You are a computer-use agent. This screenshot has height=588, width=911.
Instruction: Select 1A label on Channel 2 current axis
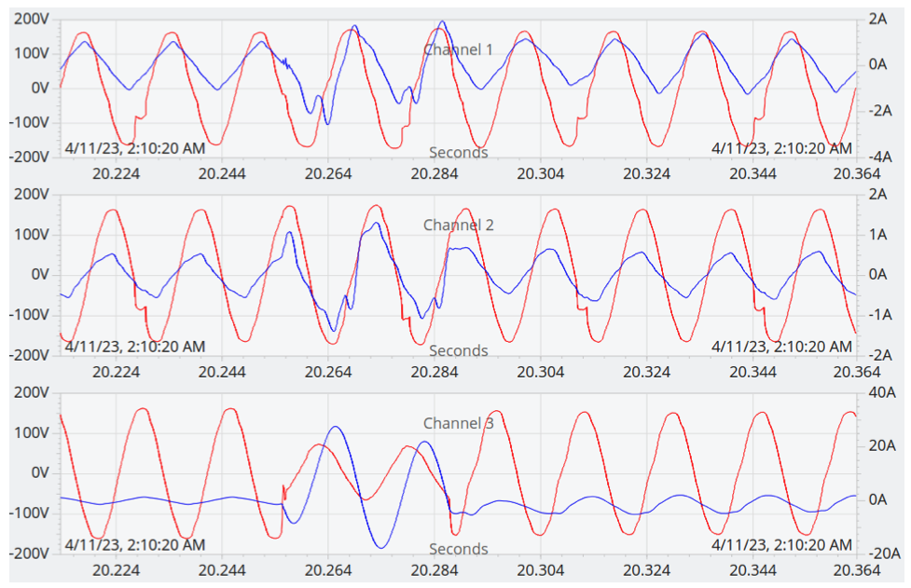(x=877, y=235)
